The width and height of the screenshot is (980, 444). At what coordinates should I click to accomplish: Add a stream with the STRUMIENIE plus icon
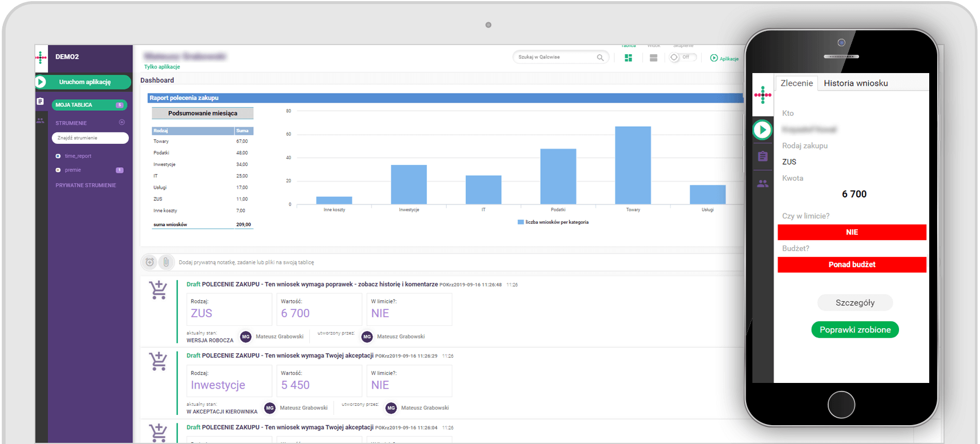122,122
